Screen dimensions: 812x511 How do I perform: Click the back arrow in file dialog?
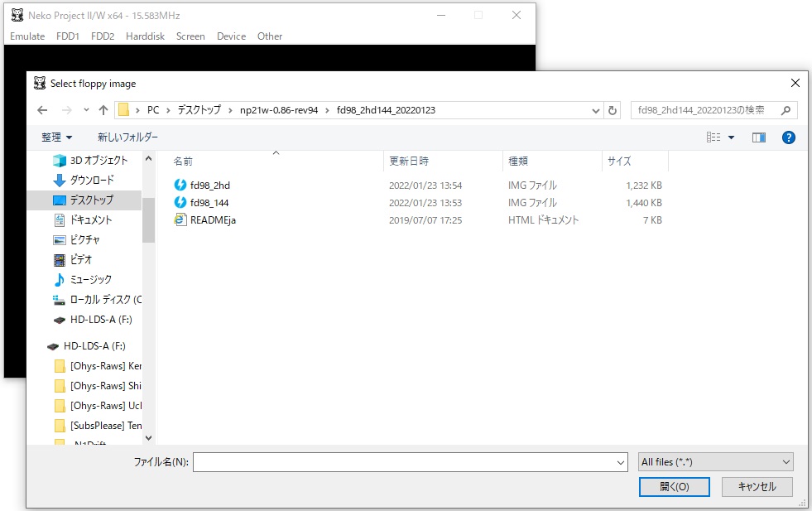coord(42,110)
